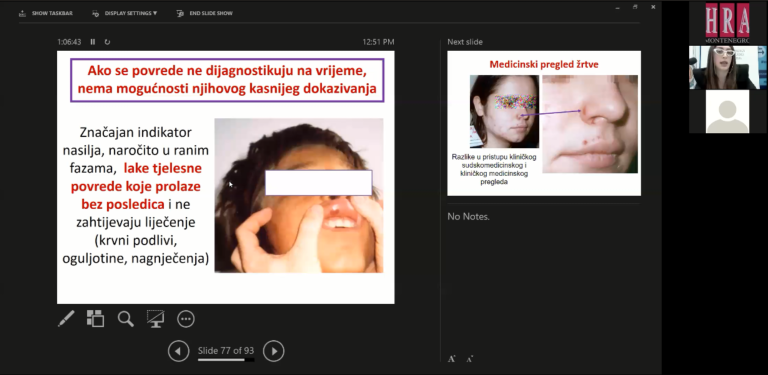Activate the zoom into slide magnifier

126,319
